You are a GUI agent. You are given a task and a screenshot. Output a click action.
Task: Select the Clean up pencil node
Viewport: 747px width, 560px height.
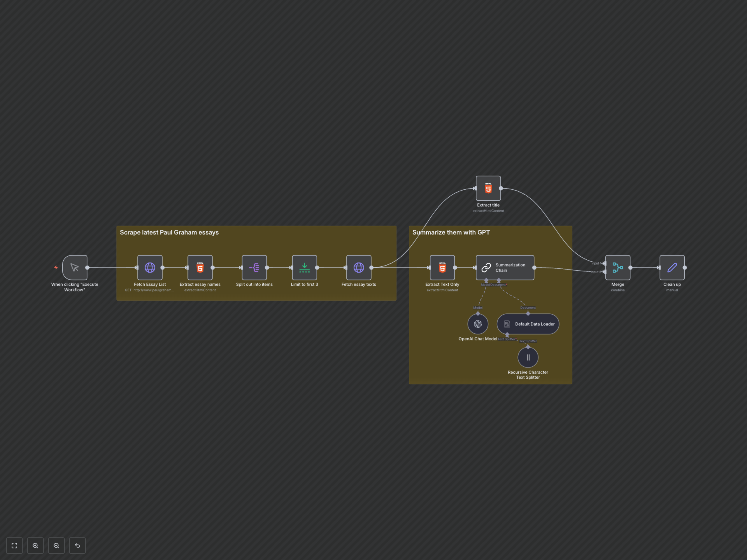(x=672, y=267)
